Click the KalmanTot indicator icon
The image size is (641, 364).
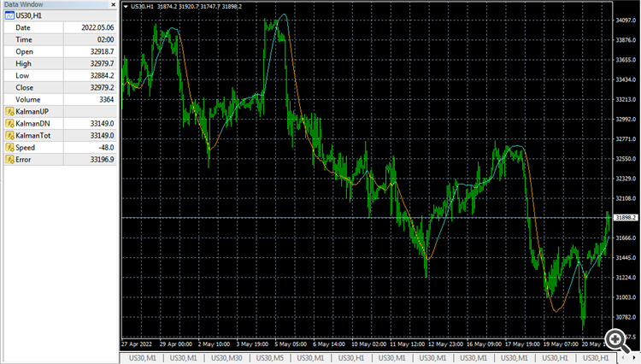9,136
